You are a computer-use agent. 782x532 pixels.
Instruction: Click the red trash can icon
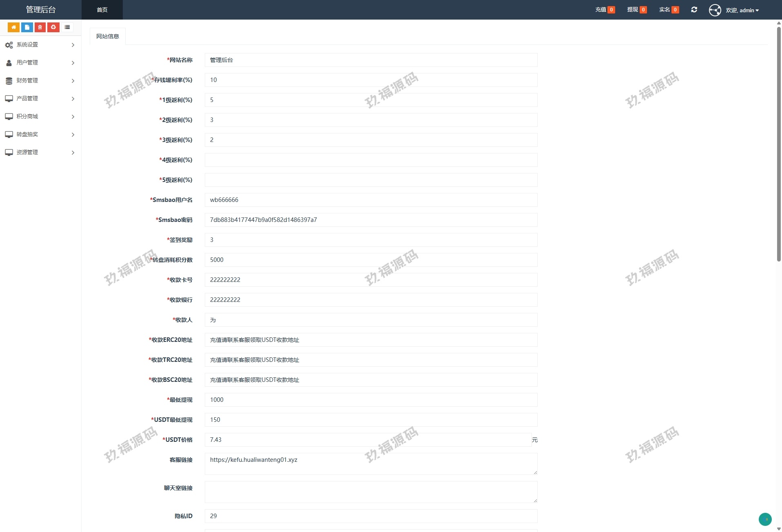[x=40, y=27]
